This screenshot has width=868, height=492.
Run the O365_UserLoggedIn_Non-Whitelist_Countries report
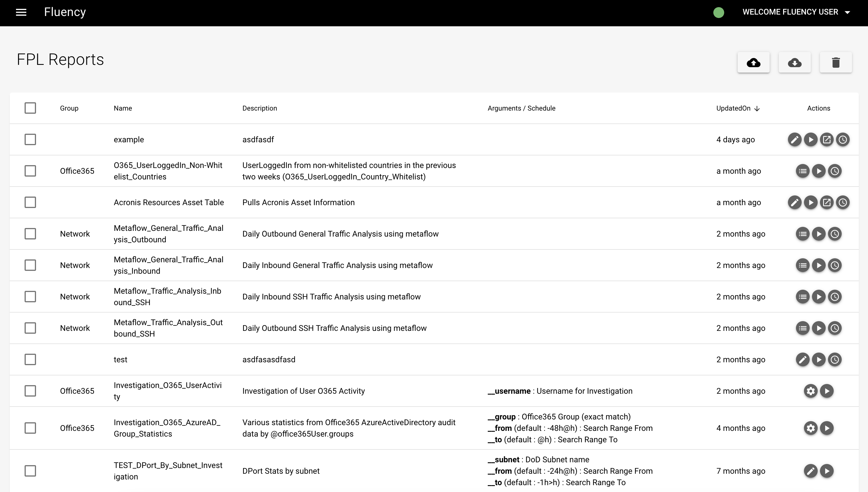tap(819, 171)
